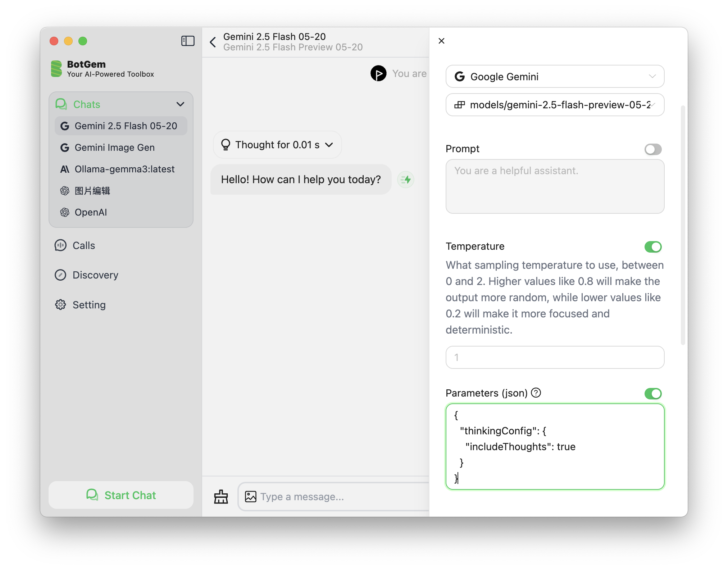Close the settings panel with X

click(x=442, y=41)
